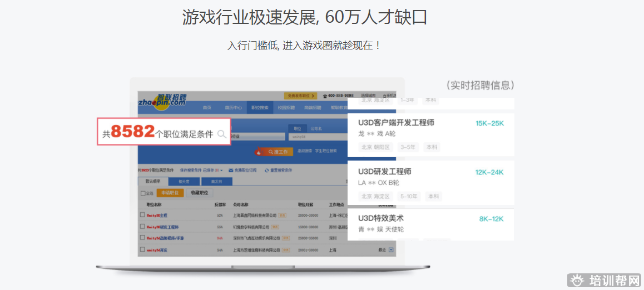Viewport: 644px width, 290px height.
Task: Click the 收藏职位 button
Action: (199, 193)
